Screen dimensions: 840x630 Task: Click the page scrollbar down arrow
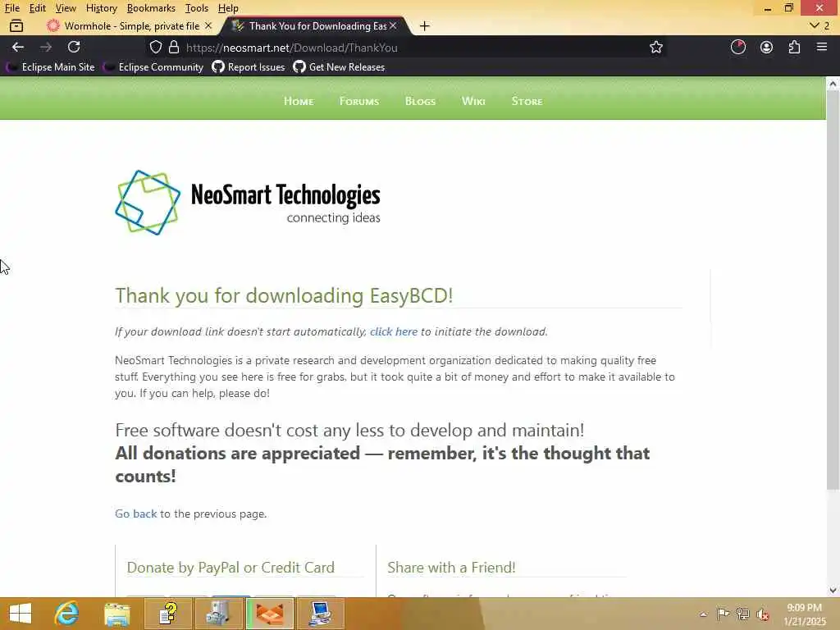pos(833,591)
